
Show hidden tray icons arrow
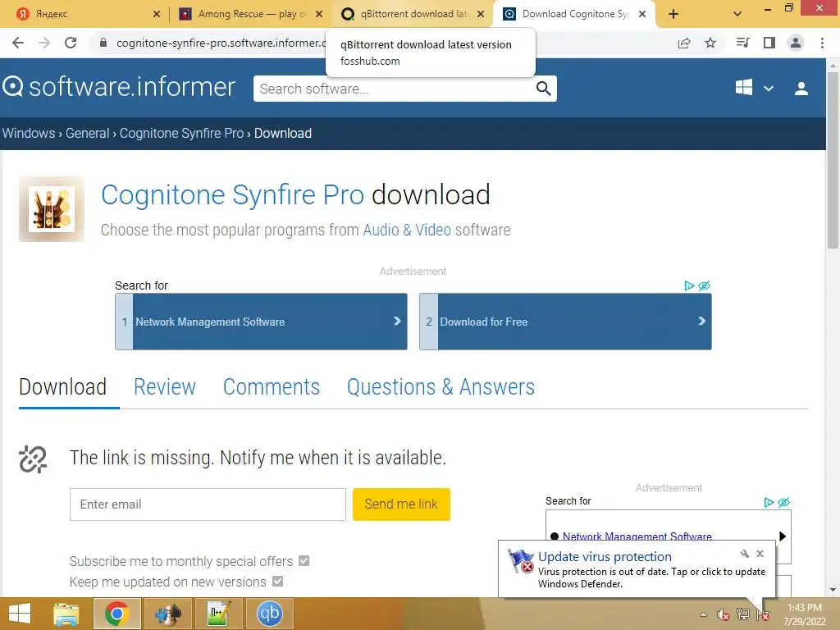703,614
